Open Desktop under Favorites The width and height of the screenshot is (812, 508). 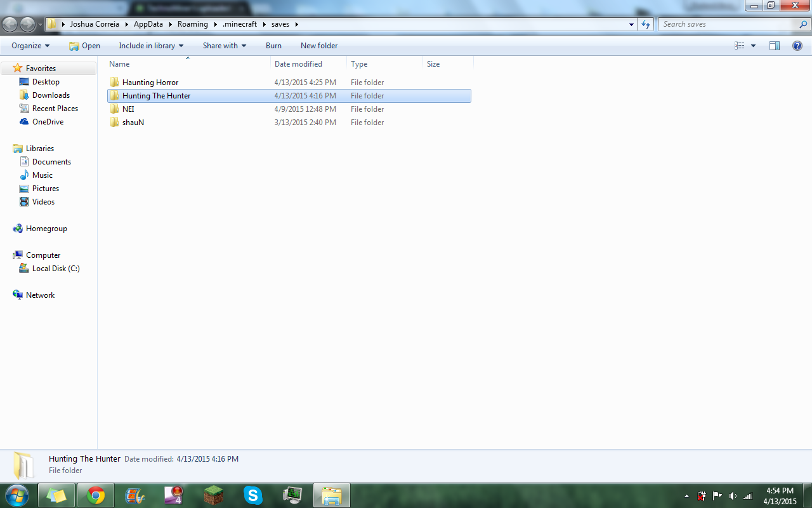point(46,82)
